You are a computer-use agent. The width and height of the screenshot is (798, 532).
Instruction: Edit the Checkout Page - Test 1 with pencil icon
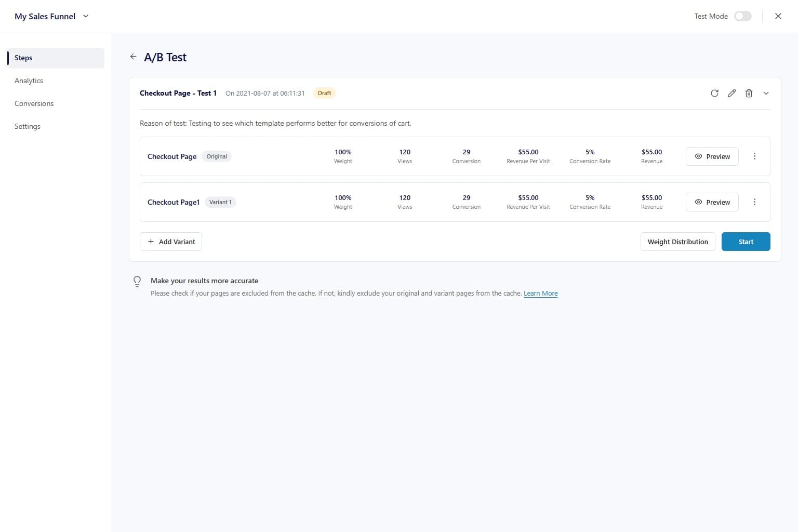731,94
